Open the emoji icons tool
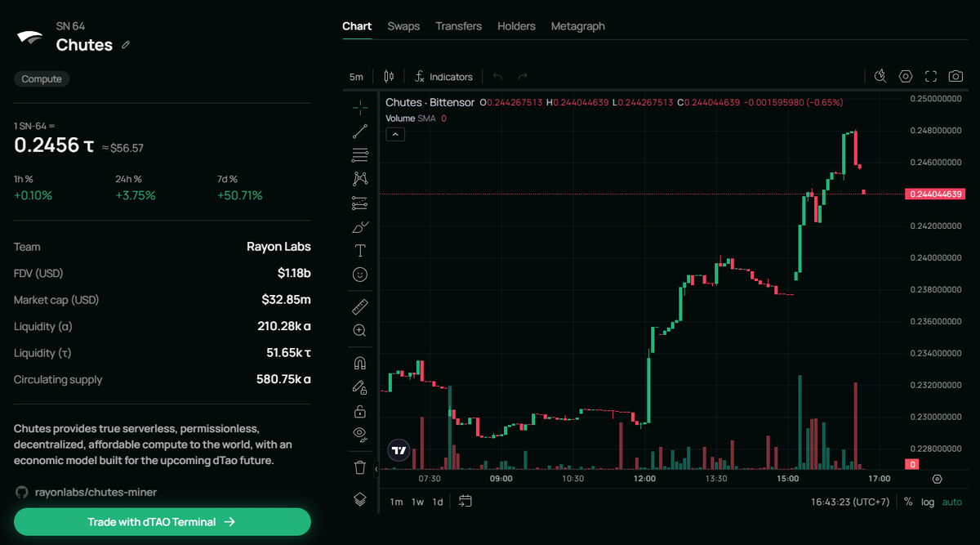Viewport: 980px width, 545px height. 359,275
